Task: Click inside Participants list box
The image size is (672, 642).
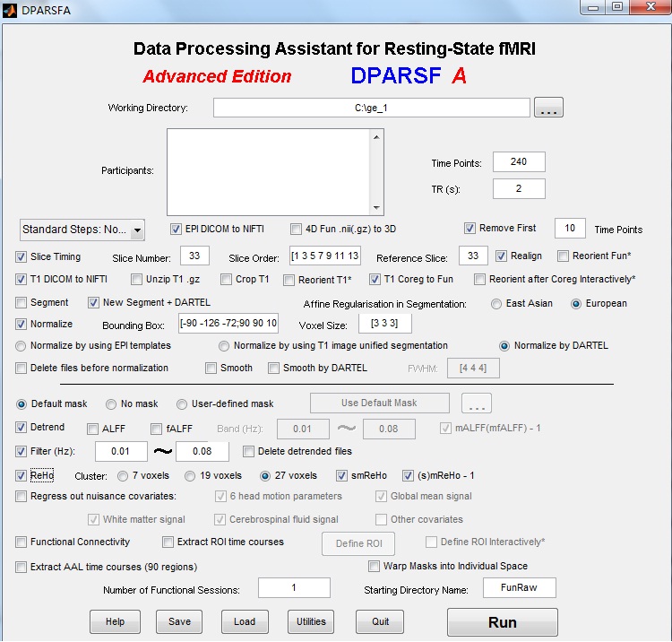Action: (x=268, y=172)
